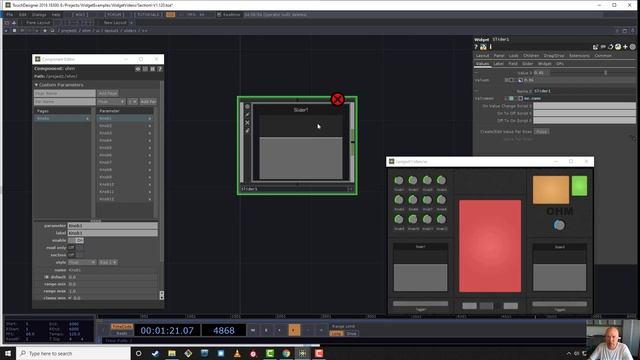Click the On Value Change Script field
Screen dimensions: 640x360
584,106
